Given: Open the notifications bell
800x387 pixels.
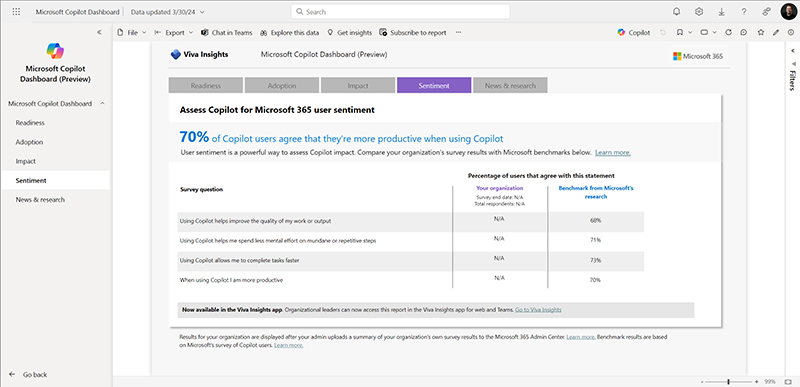Looking at the screenshot, I should (x=677, y=12).
